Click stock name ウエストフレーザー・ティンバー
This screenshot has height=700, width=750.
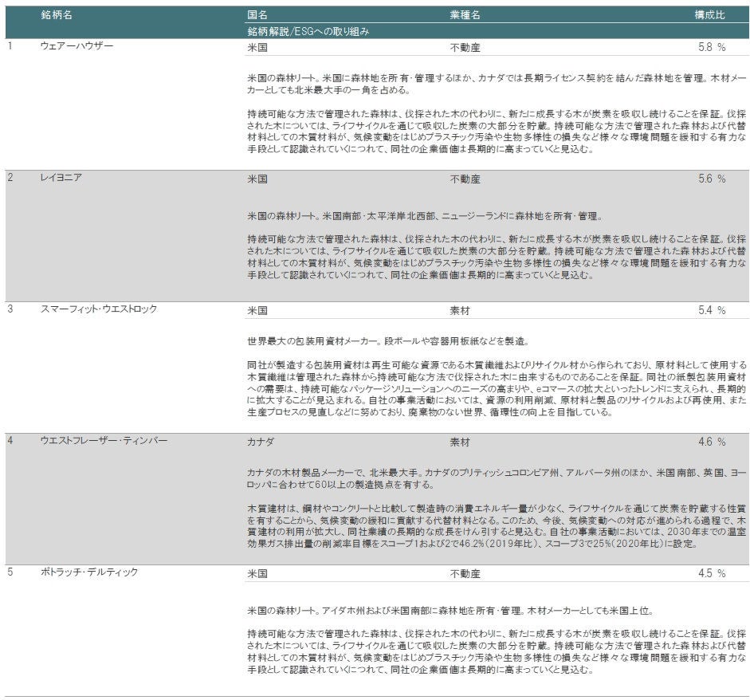(104, 441)
